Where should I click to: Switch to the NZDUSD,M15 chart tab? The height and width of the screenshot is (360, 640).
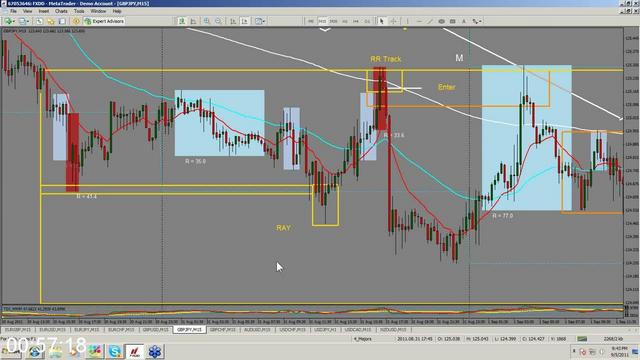[393, 329]
